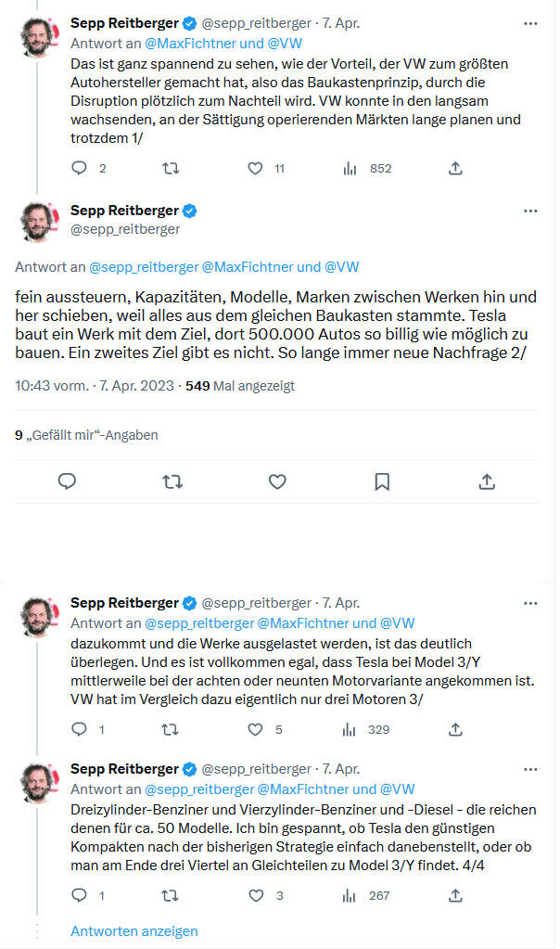The width and height of the screenshot is (560, 949).
Task: Open the 10:43 vorm. · 7. Apr. 2023 timestamp
Action: [x=94, y=385]
